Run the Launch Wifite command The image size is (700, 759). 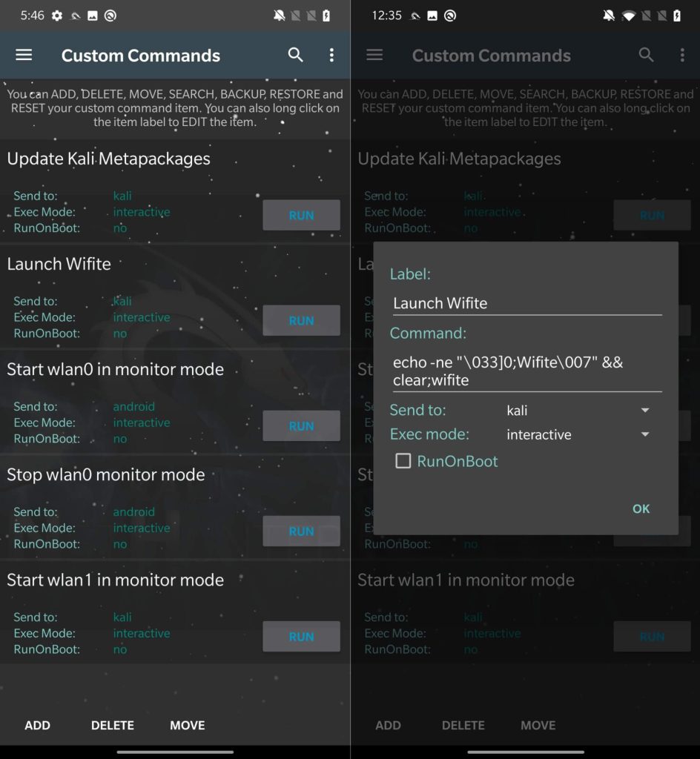pos(301,320)
